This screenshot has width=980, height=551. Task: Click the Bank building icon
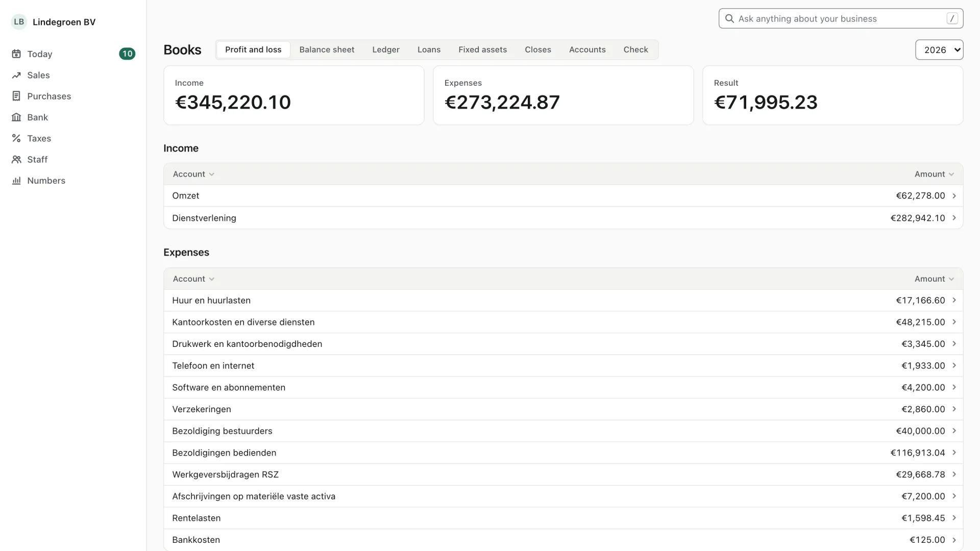(x=16, y=117)
